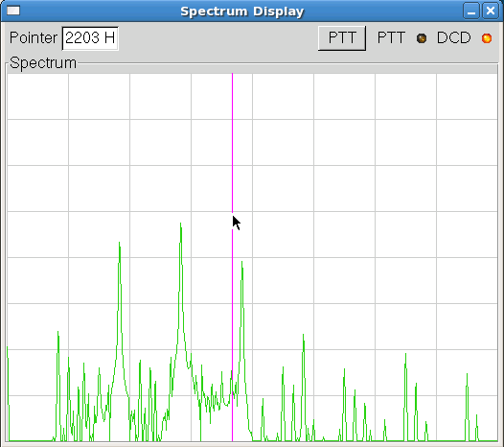Click the PTT status indicator LED
This screenshot has height=447, width=504.
tap(422, 38)
